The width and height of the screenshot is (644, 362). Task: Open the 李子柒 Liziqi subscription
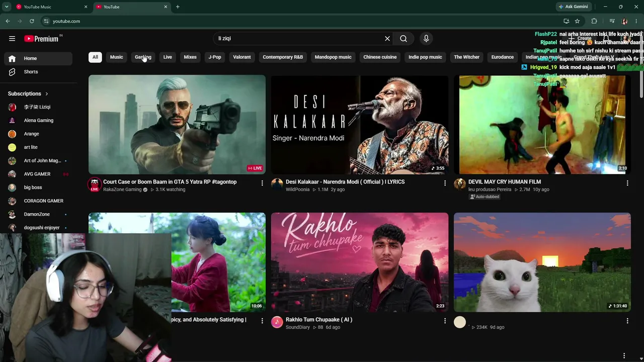pos(38,107)
